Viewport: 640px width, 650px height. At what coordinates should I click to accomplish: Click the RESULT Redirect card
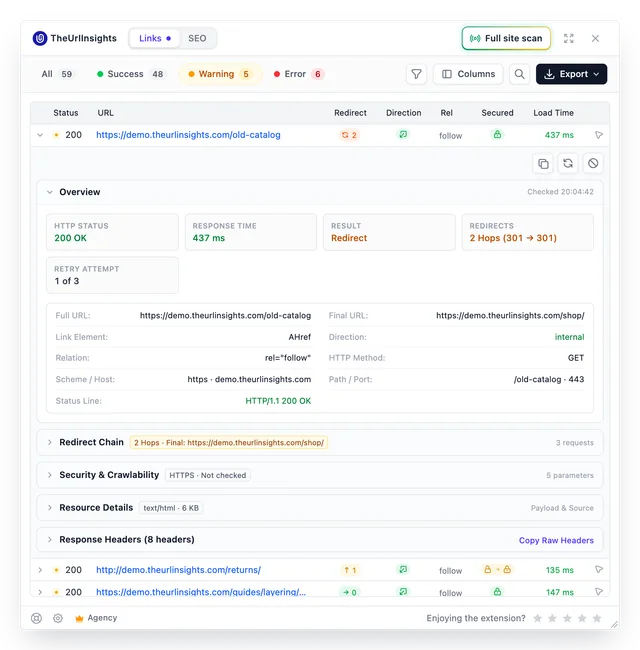tap(389, 232)
